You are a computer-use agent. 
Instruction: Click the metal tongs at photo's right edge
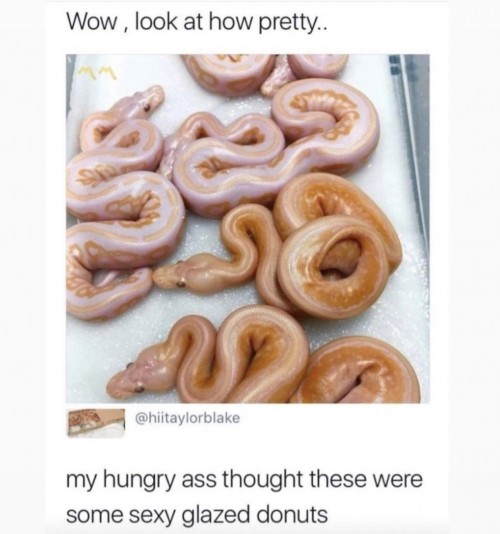tap(410, 143)
